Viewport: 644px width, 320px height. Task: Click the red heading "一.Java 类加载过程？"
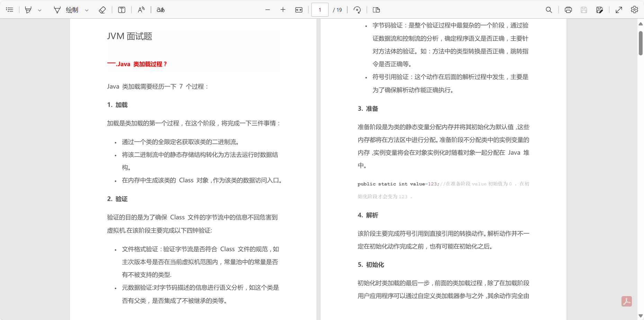[x=137, y=64]
